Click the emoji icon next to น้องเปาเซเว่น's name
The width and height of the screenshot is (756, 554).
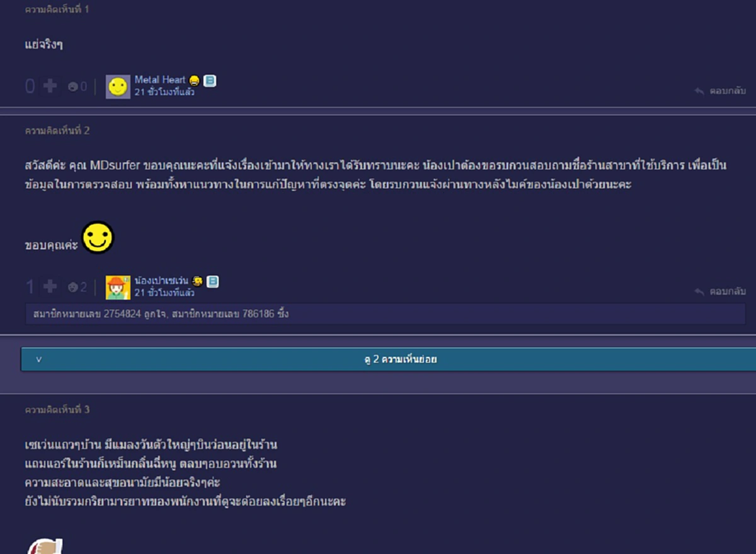click(197, 281)
